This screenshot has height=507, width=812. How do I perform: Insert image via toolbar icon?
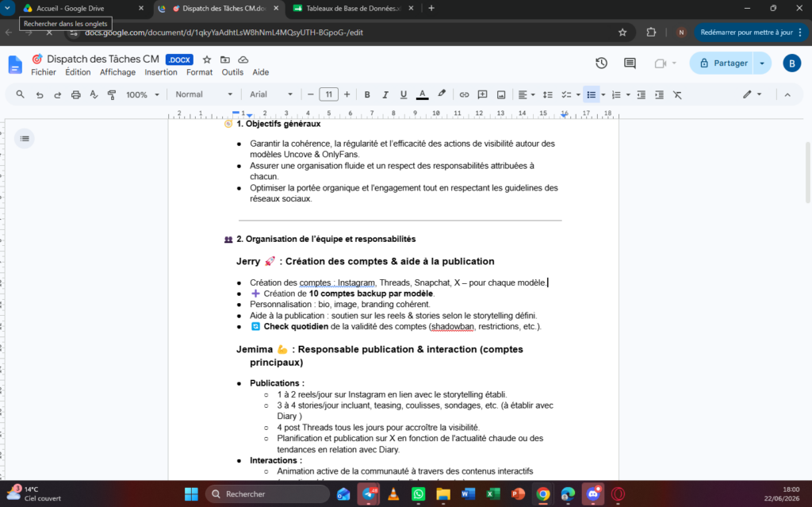pyautogui.click(x=501, y=95)
